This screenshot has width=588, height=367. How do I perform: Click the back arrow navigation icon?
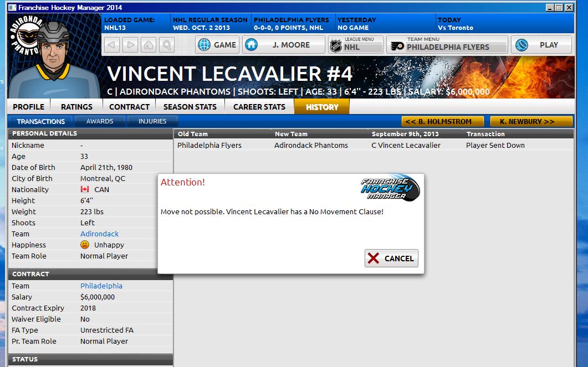112,45
